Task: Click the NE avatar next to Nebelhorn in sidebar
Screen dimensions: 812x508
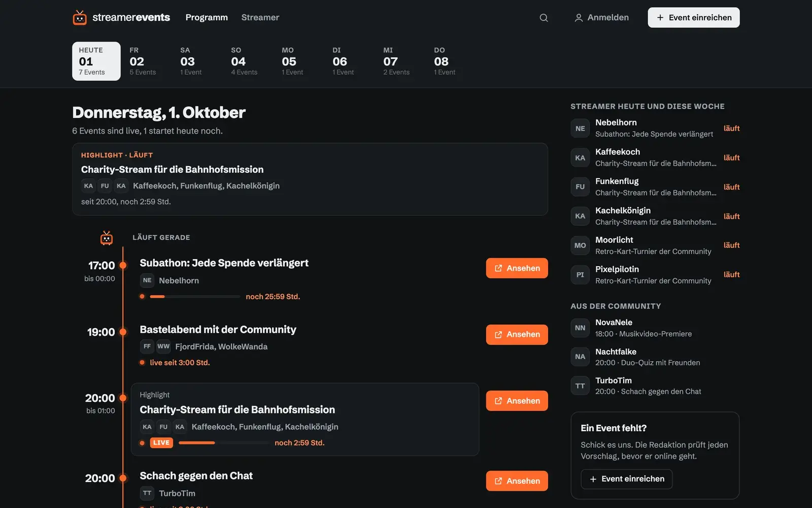Action: point(580,129)
